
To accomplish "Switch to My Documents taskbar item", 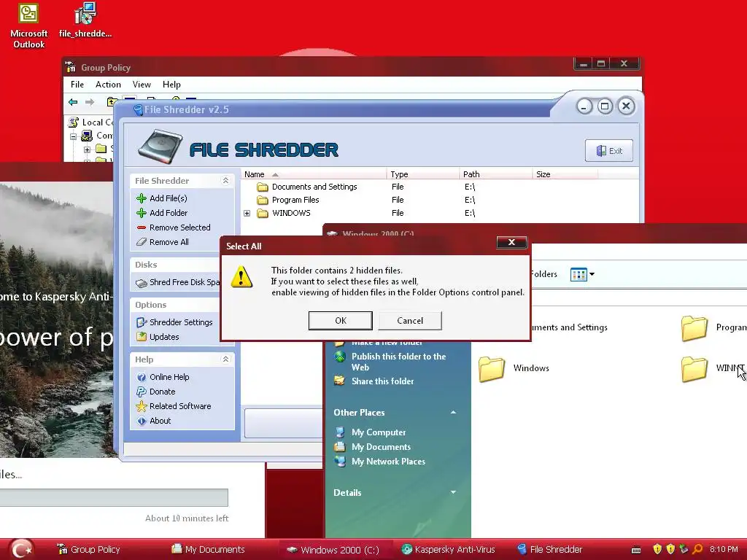I will [x=208, y=550].
